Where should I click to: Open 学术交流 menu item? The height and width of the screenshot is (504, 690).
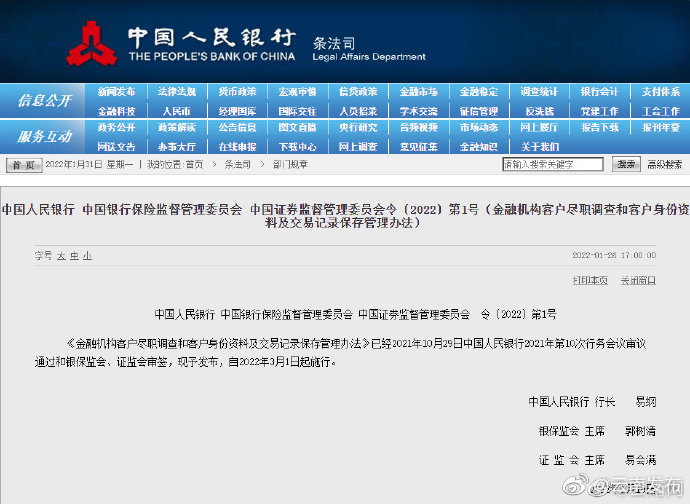pos(418,111)
